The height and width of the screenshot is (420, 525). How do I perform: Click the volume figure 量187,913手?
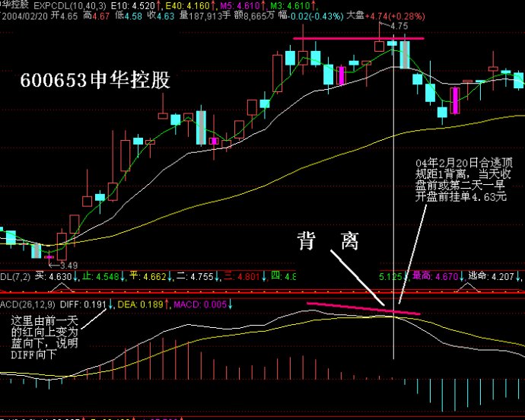click(x=205, y=16)
